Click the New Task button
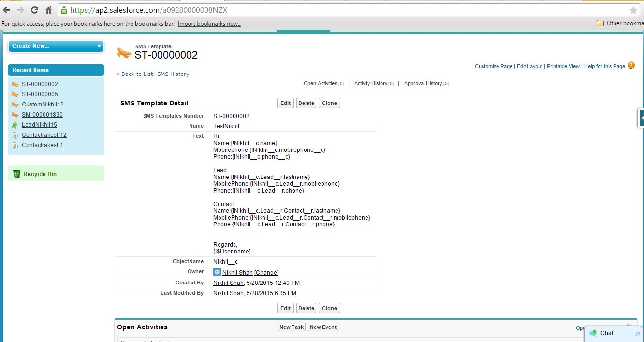 click(292, 327)
